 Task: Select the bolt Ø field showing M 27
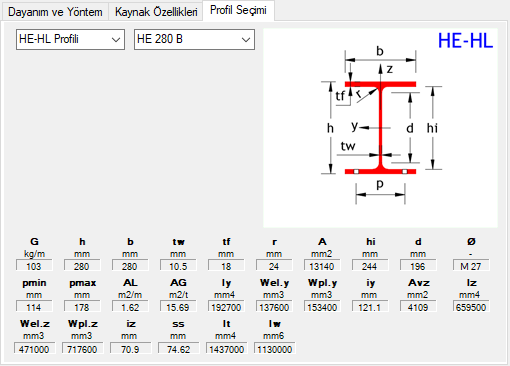pos(471,266)
